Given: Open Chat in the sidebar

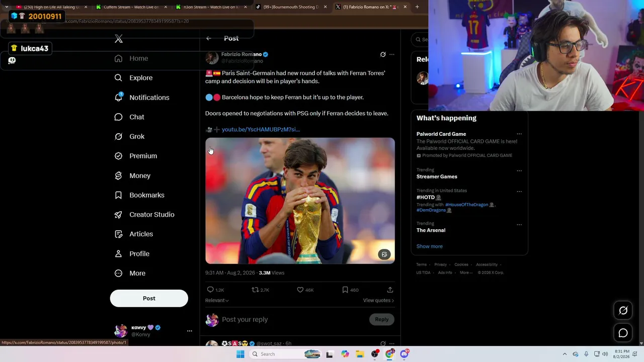Looking at the screenshot, I should [x=129, y=117].
